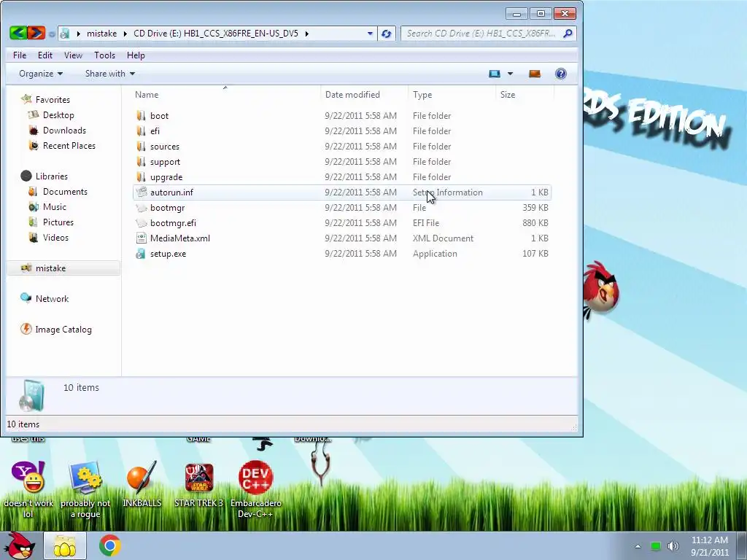Open the Yahoo 'doesn't work lol' icon

(x=28, y=489)
